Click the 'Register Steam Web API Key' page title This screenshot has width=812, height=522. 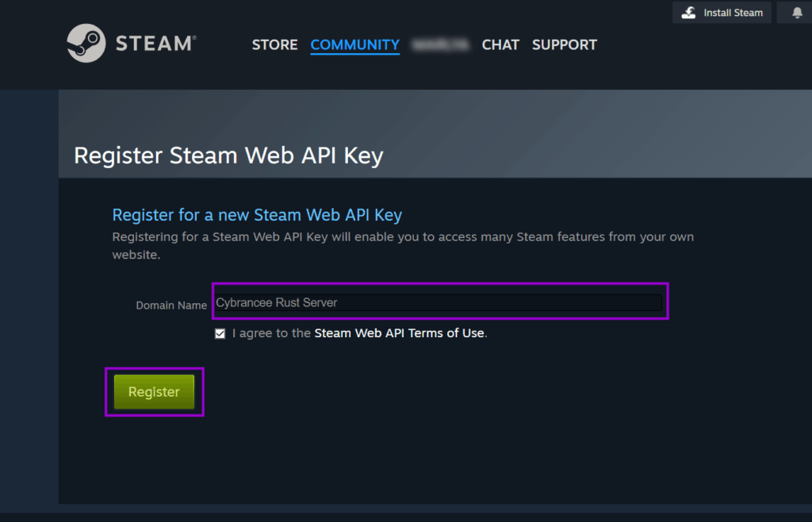coord(228,155)
